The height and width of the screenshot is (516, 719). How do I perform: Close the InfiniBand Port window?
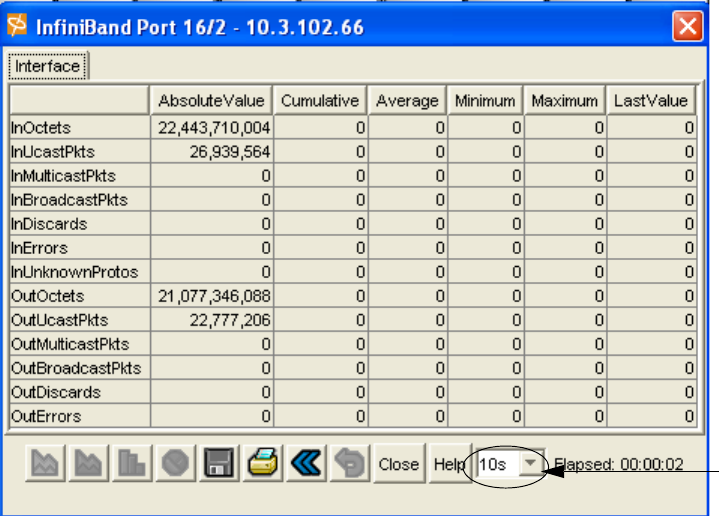coord(687,26)
